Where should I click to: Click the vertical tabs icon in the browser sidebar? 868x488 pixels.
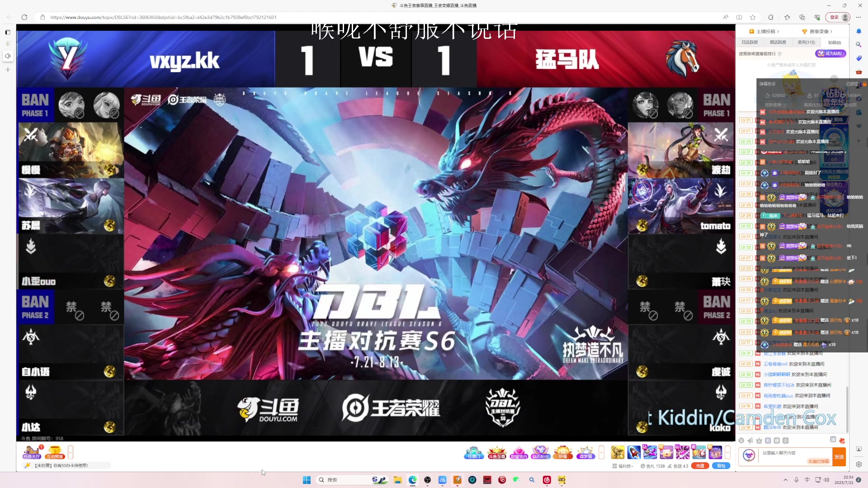(8, 32)
